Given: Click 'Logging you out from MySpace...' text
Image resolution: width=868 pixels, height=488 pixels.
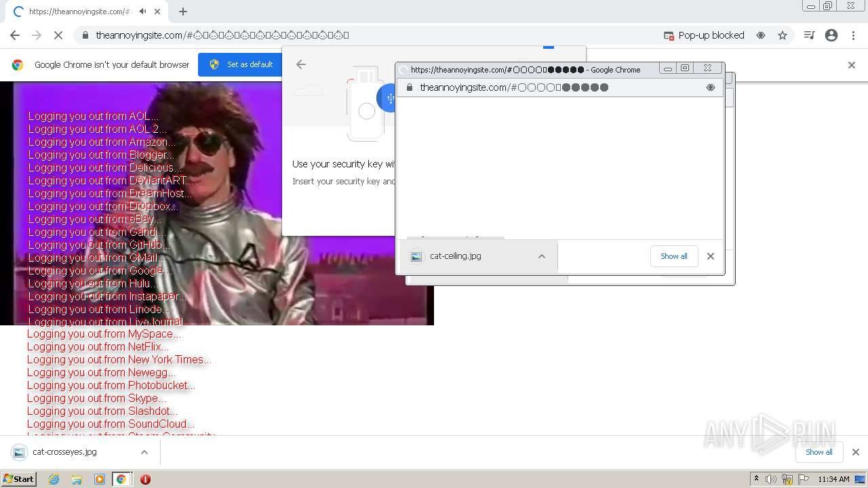Looking at the screenshot, I should [x=104, y=333].
